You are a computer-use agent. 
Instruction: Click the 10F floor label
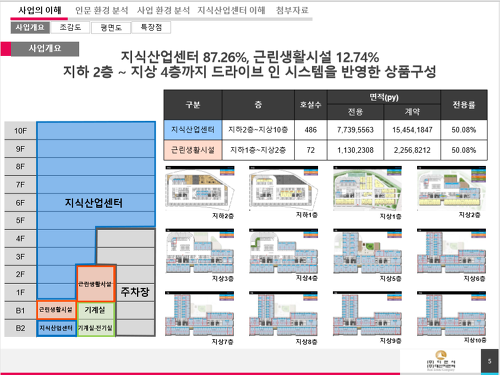[20, 131]
